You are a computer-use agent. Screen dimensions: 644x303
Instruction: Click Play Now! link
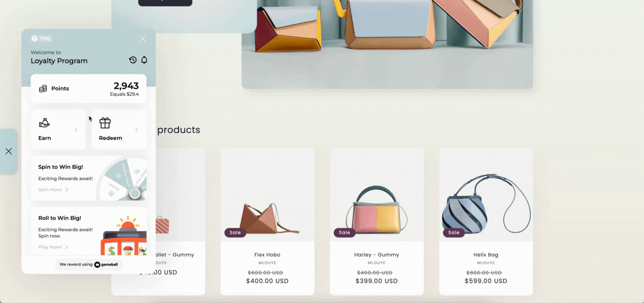pos(53,247)
